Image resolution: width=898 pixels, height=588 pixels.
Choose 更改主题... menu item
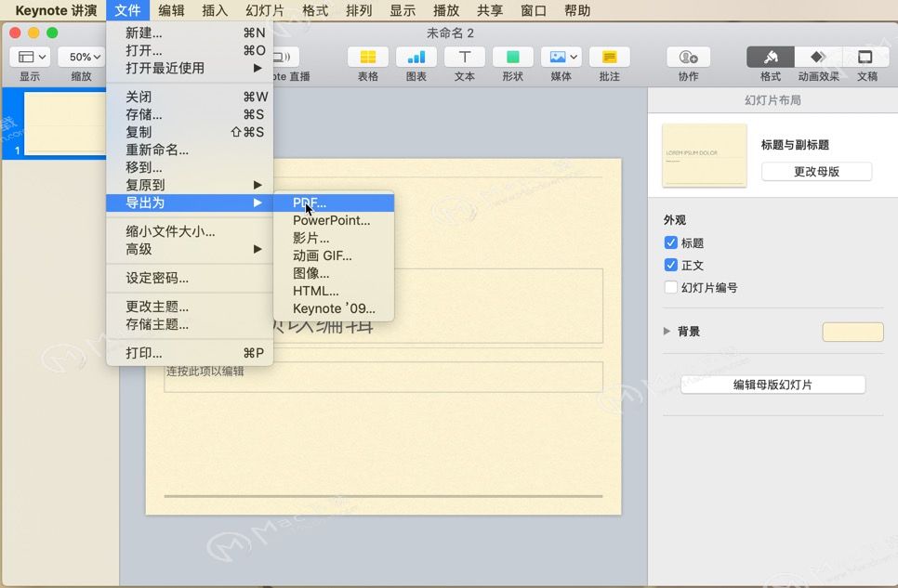click(x=190, y=307)
